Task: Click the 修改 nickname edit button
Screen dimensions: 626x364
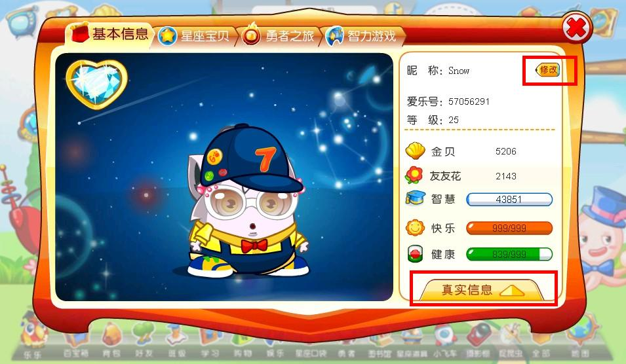Action: 548,70
